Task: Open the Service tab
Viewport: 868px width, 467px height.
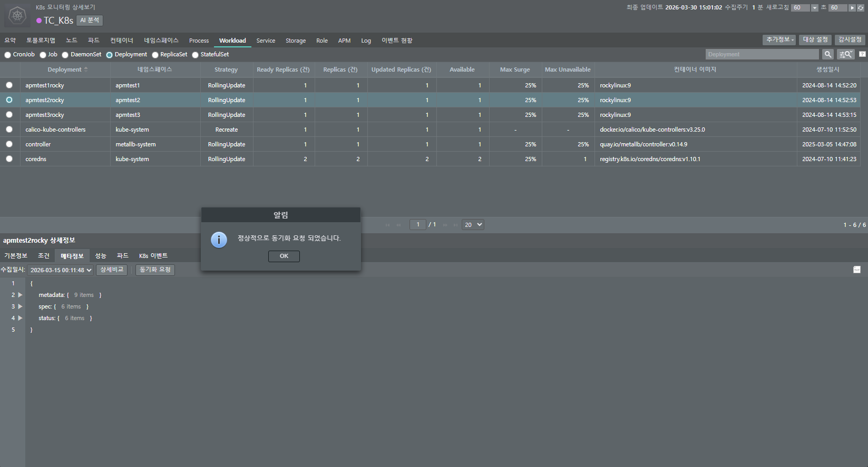Action: (266, 41)
